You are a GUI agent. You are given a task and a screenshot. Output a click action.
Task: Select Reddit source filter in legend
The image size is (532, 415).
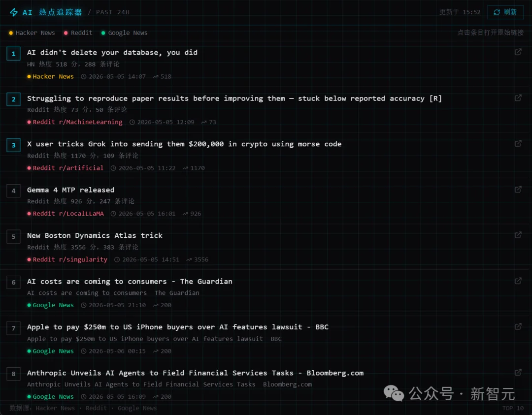click(x=78, y=33)
